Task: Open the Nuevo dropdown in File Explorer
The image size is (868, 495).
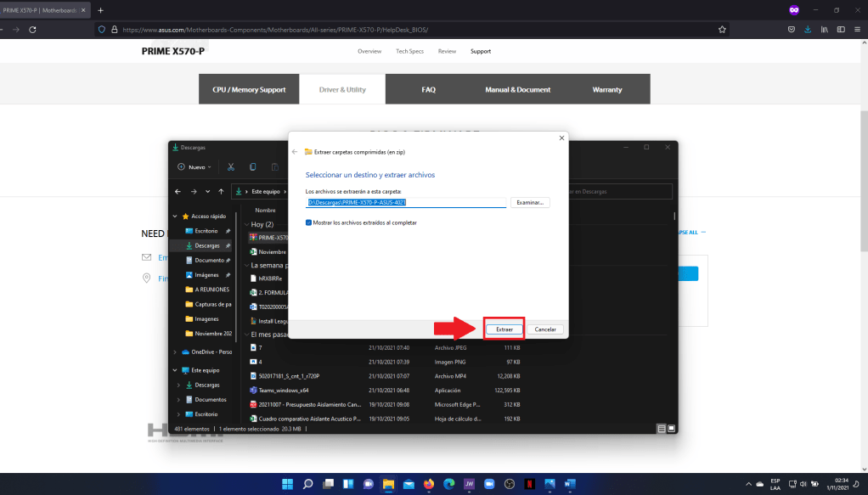Action: coord(194,167)
